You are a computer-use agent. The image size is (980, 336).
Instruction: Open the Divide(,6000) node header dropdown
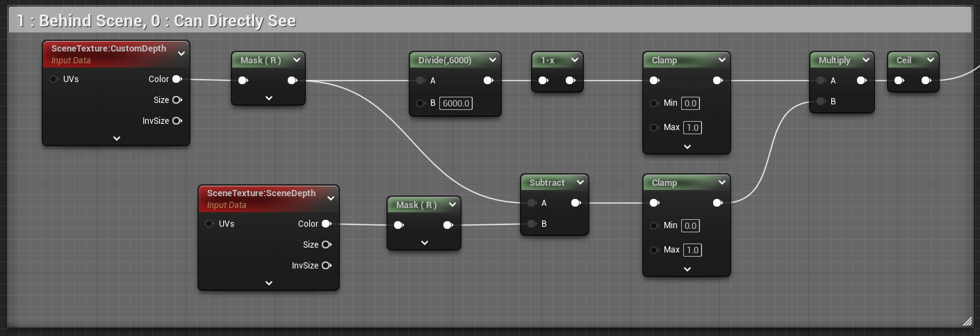[x=492, y=61]
